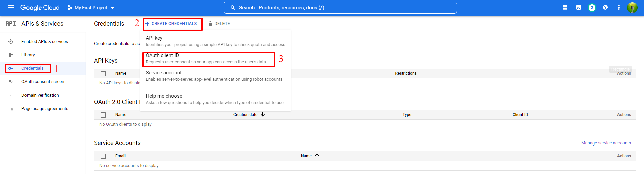This screenshot has width=644, height=174.
Task: Tick the Service Accounts select-all checkbox
Action: tap(103, 156)
